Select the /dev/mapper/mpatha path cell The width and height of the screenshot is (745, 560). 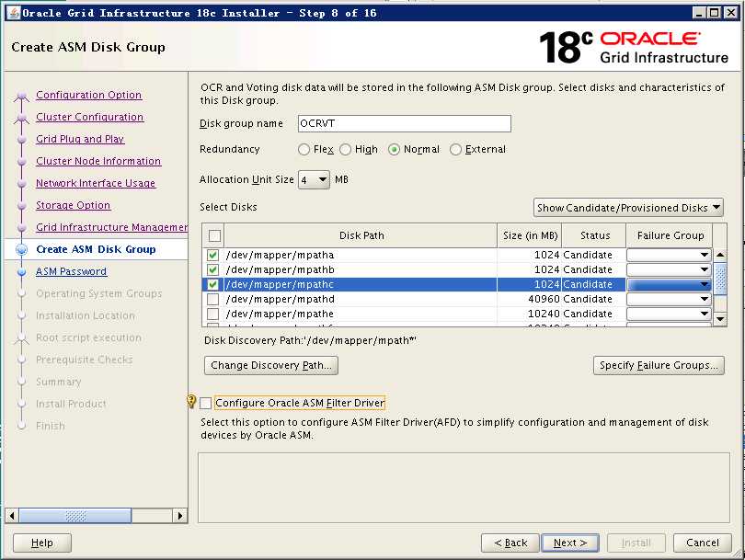pos(361,255)
